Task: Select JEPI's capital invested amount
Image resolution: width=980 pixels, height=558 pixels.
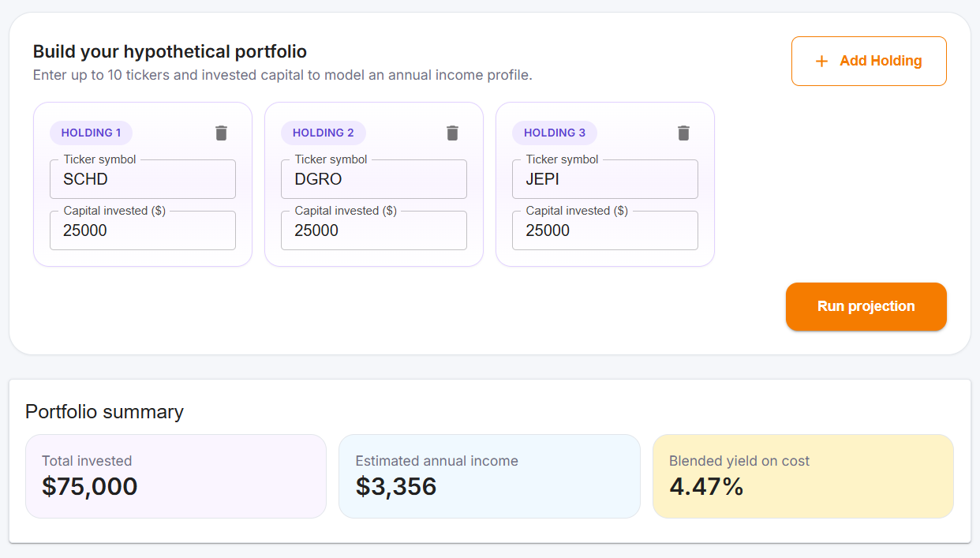Action: pos(604,230)
